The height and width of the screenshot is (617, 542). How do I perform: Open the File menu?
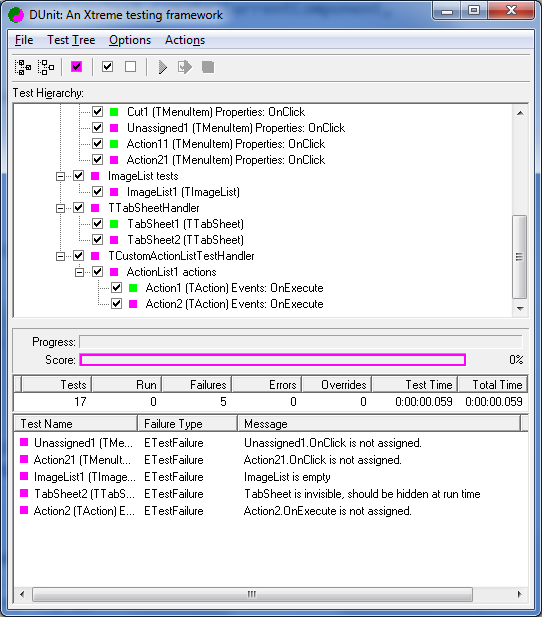click(x=24, y=40)
